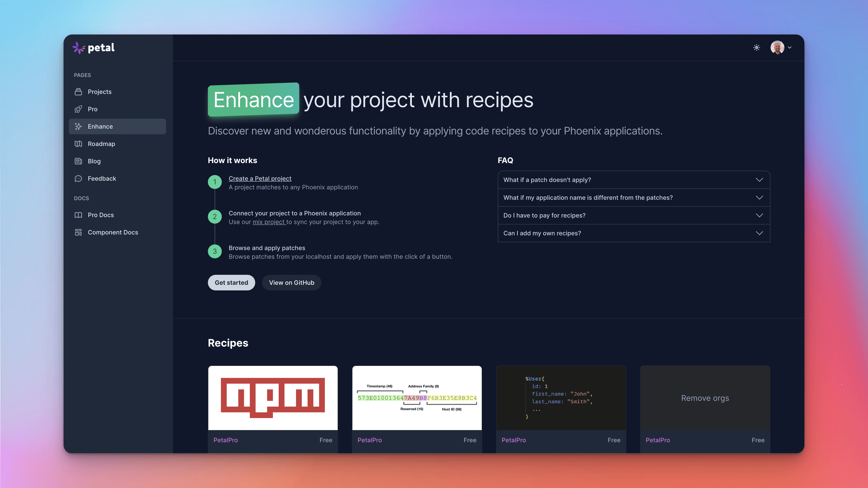
Task: Click the Roadmap page icon
Action: click(x=78, y=144)
